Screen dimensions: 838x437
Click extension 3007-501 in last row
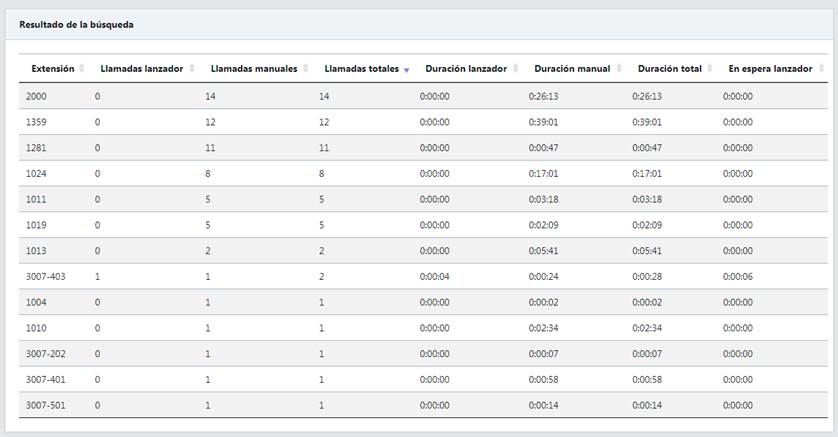pos(45,405)
